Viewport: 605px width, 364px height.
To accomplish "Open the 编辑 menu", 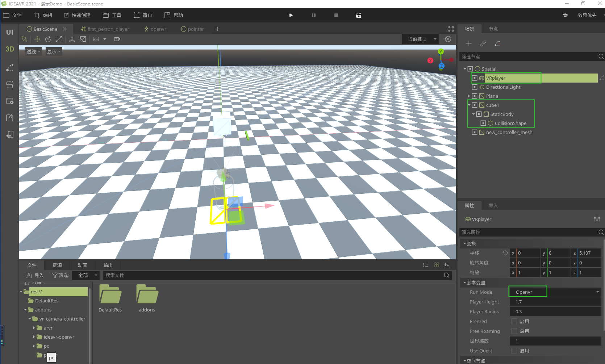I will coord(43,15).
